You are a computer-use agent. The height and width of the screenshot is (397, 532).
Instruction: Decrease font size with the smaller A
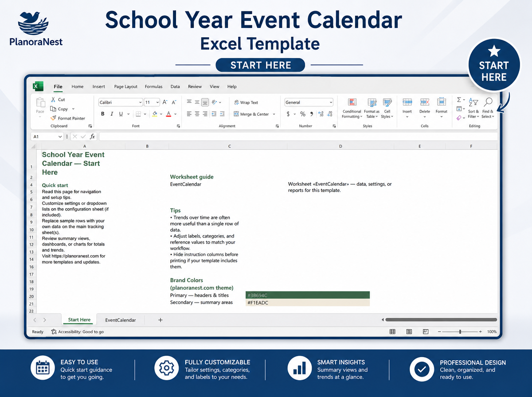174,102
